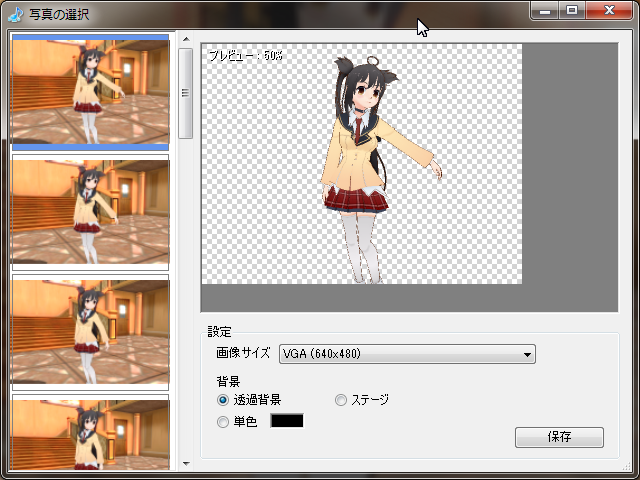This screenshot has height=480, width=640.
Task: Click the character preview image
Action: point(362,164)
